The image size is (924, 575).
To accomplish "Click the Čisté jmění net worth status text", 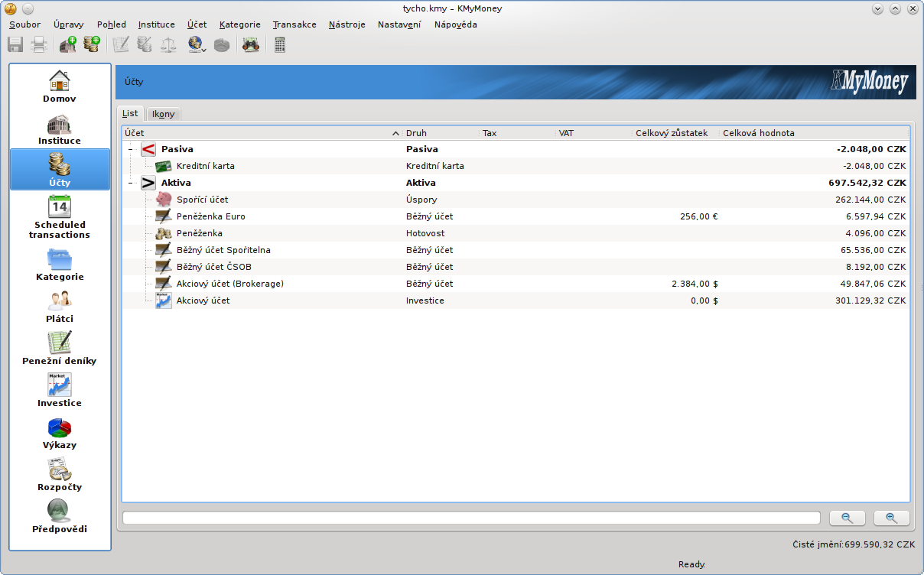I will (x=854, y=544).
